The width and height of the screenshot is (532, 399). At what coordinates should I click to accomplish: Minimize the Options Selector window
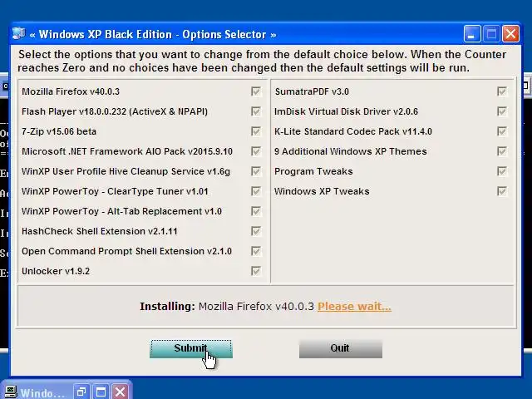tap(472, 34)
